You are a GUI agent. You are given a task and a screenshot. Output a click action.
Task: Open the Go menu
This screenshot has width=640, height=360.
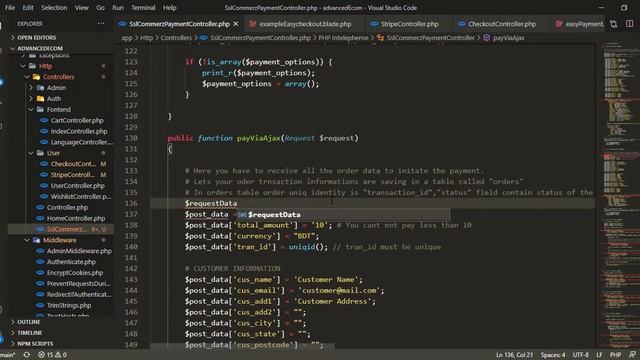click(100, 7)
